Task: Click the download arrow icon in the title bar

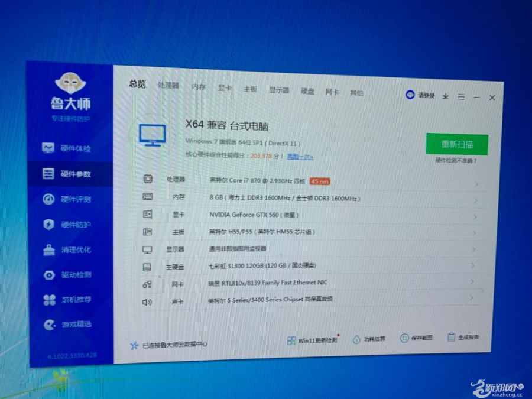Action: pyautogui.click(x=446, y=96)
